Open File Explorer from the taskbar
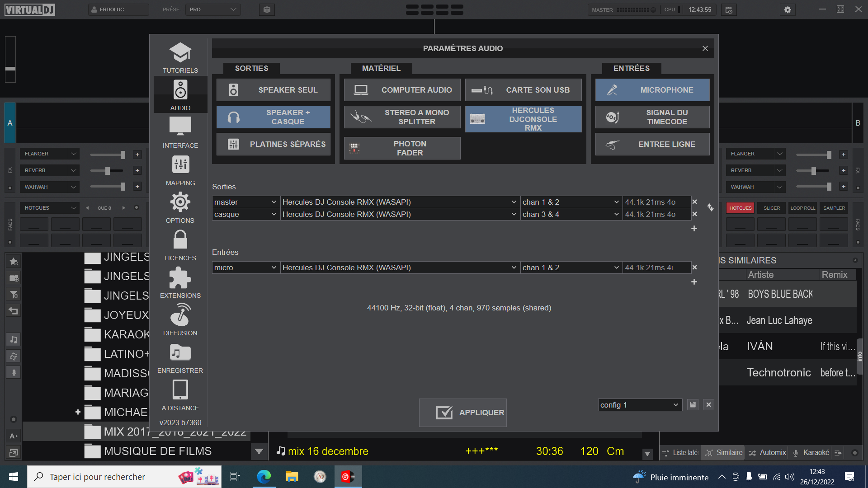 click(292, 477)
